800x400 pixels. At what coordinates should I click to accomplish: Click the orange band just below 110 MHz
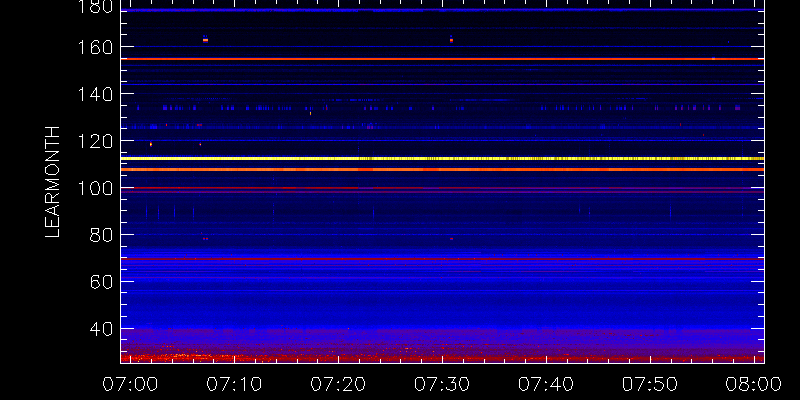(x=442, y=169)
